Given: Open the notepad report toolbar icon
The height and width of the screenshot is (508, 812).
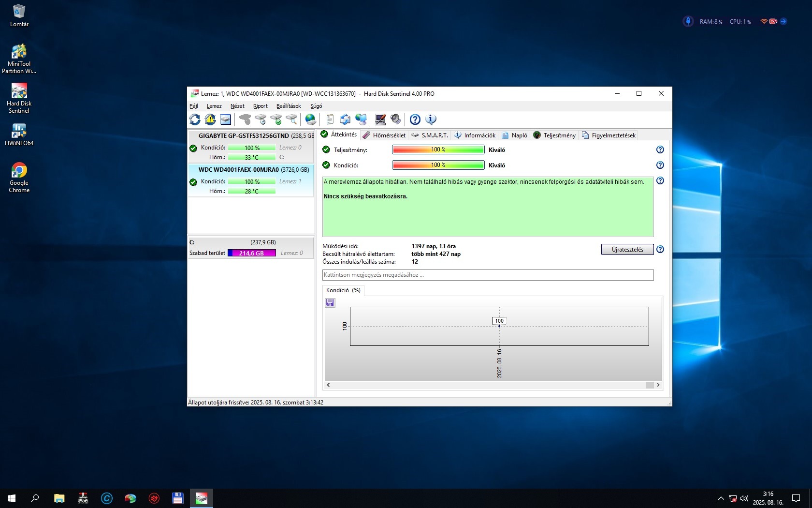Looking at the screenshot, I should point(330,120).
